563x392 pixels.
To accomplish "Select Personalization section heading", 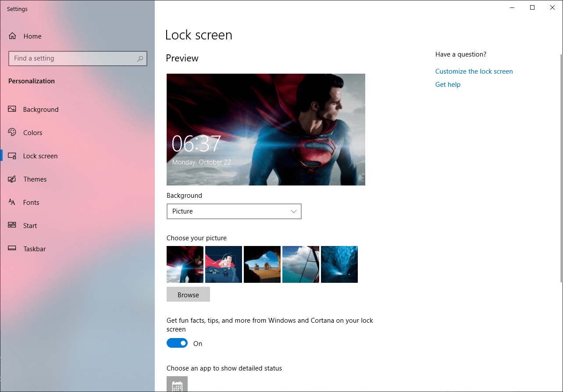I will coord(31,81).
